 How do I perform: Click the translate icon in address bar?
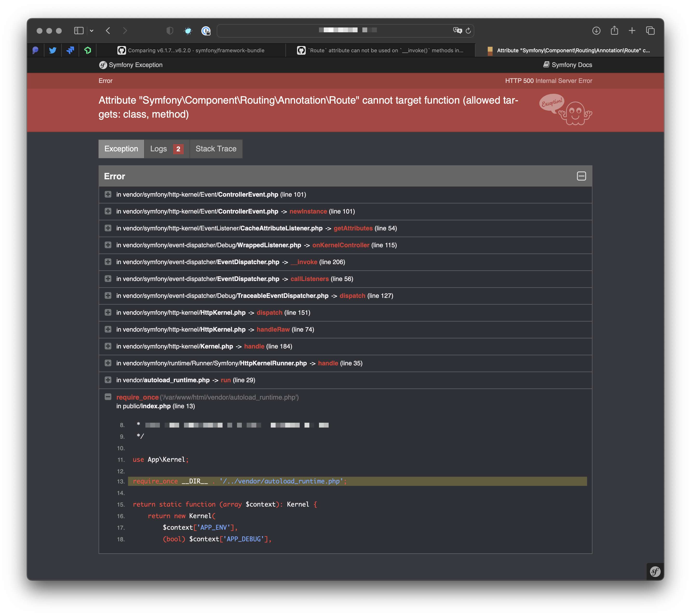click(x=457, y=30)
